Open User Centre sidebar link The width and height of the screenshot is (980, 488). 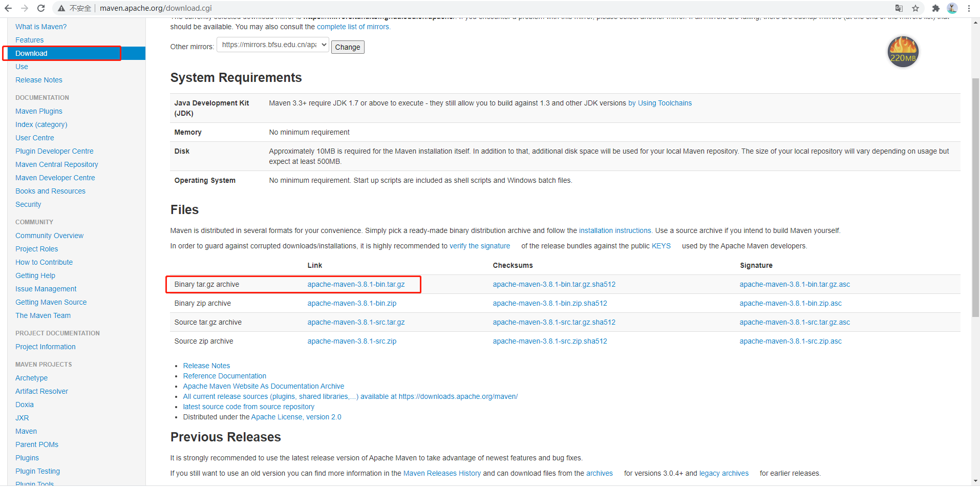click(35, 138)
